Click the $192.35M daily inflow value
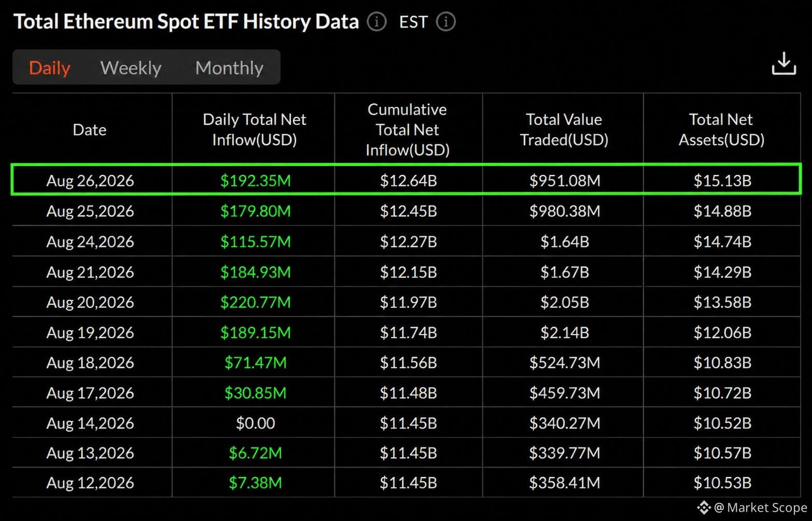The height and width of the screenshot is (521, 812). pyautogui.click(x=255, y=181)
